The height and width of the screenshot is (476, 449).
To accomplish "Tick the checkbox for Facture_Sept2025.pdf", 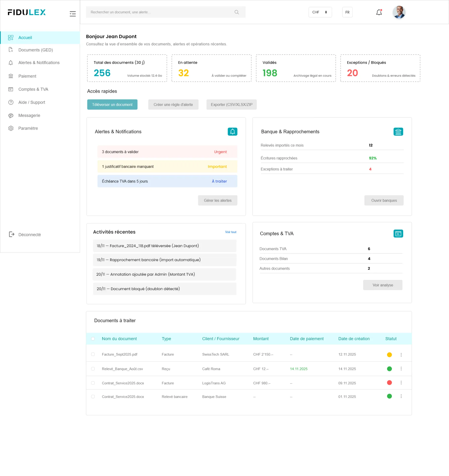I will [93, 354].
